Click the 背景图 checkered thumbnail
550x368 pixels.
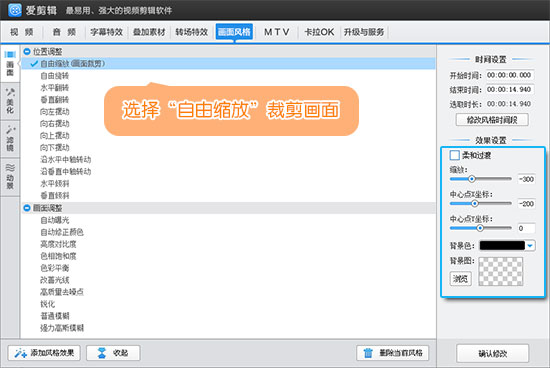point(501,272)
